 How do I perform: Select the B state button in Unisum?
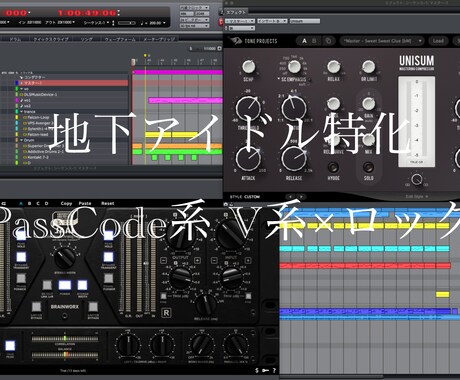314,41
